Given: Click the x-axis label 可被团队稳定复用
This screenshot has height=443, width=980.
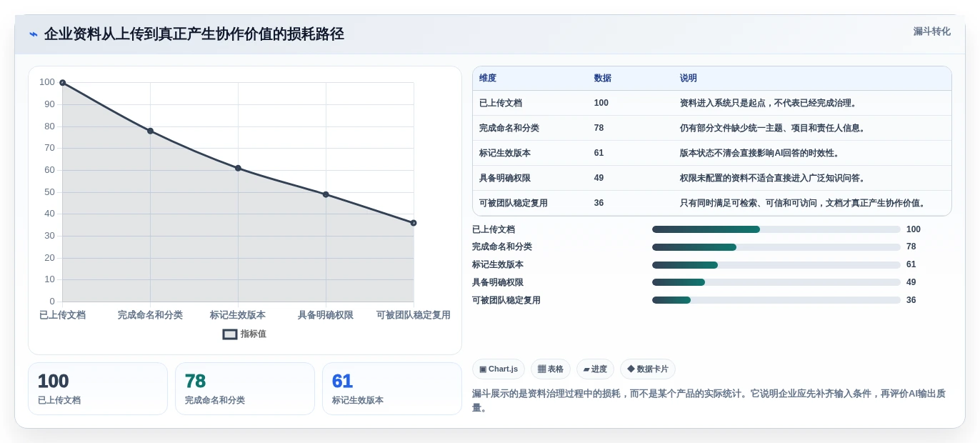Looking at the screenshot, I should [x=414, y=315].
